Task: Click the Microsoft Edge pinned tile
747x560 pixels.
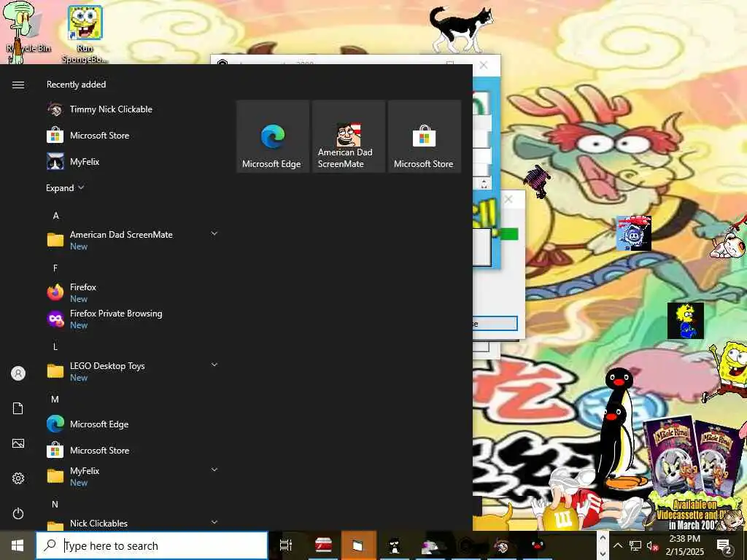Action: 273,136
